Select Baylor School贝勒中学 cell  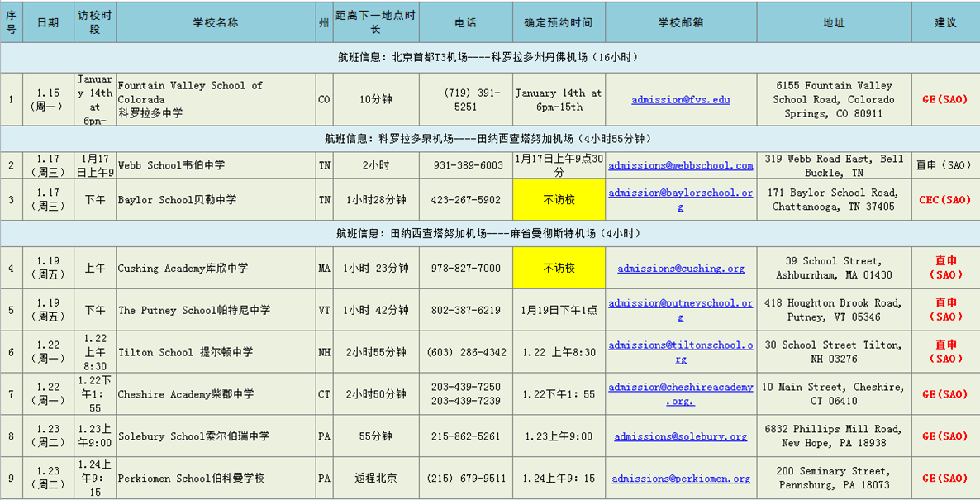[216, 199]
